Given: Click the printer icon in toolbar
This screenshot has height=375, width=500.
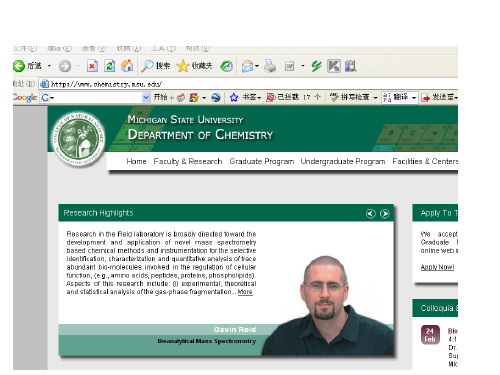Looking at the screenshot, I should [270, 66].
